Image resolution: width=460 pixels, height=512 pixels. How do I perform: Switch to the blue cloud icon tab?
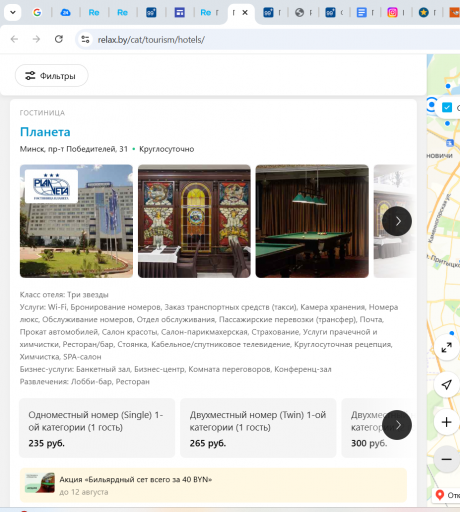point(66,13)
